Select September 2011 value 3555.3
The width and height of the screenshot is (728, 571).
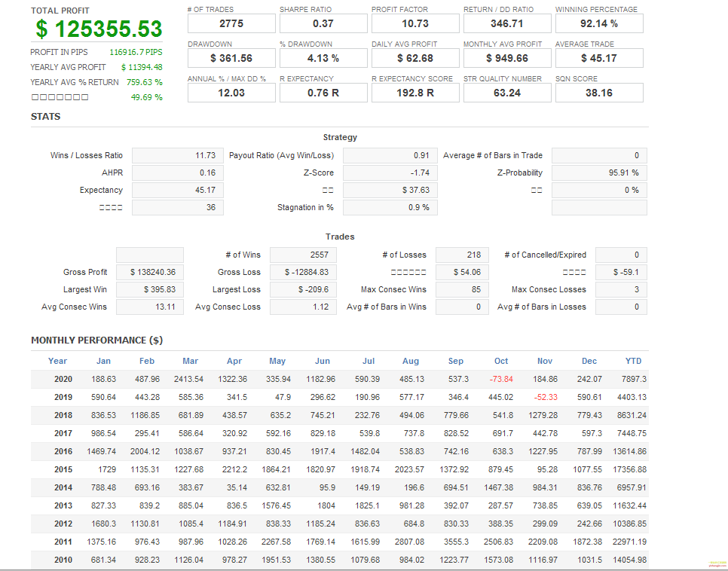point(455,542)
